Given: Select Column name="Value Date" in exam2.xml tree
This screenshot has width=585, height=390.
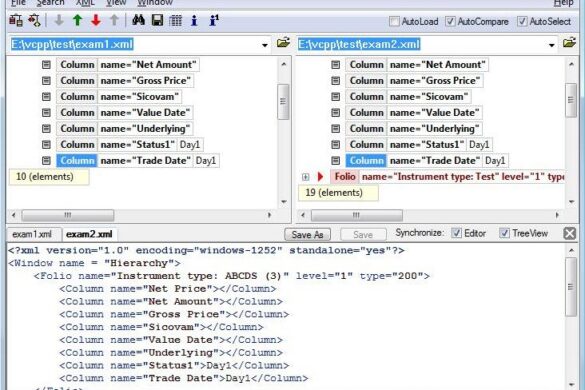Looking at the screenshot, I should pos(414,113).
